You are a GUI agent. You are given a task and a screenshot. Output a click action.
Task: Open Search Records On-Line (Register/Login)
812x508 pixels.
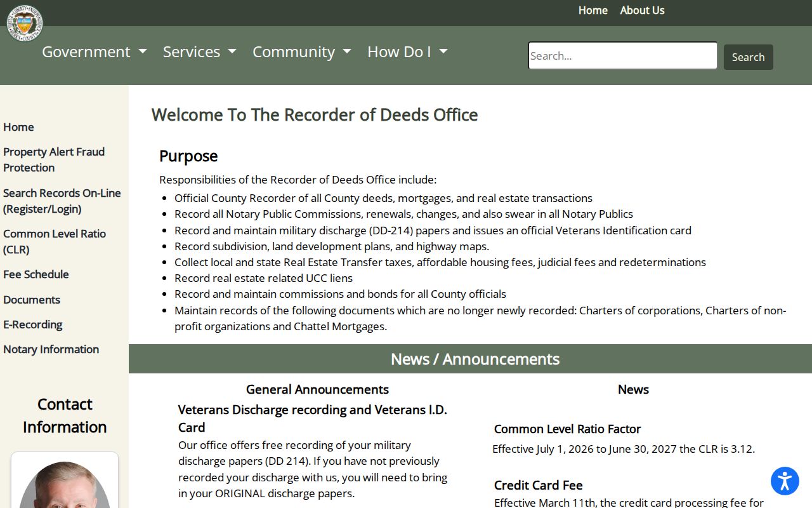[x=62, y=201]
